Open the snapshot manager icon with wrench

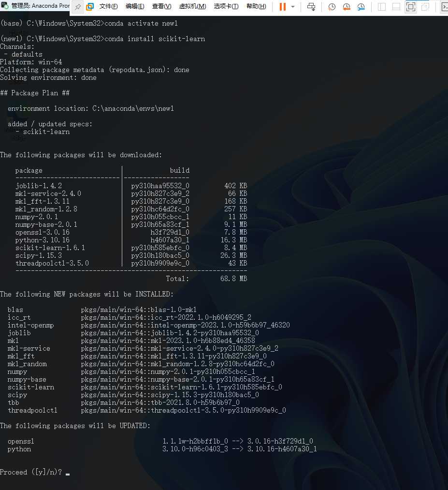[x=361, y=7]
